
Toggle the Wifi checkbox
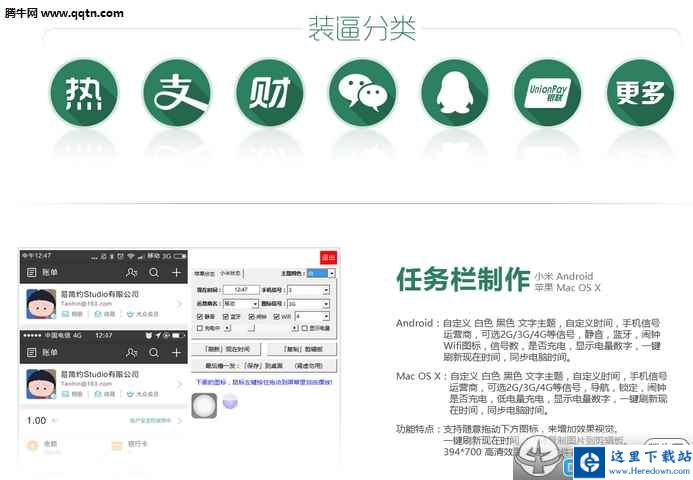pos(277,316)
